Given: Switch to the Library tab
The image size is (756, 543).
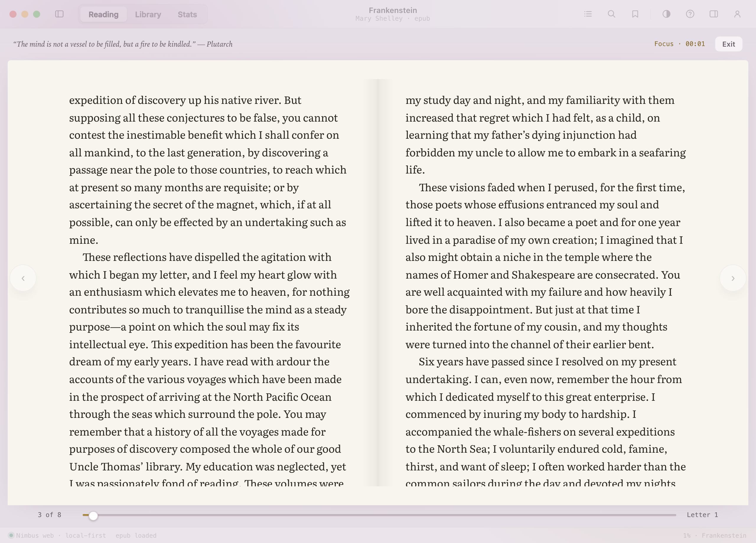Looking at the screenshot, I should click(x=148, y=14).
